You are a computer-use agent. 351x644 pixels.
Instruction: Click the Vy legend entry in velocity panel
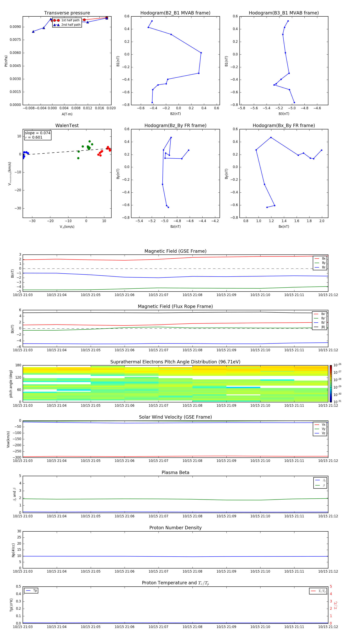pos(320,429)
